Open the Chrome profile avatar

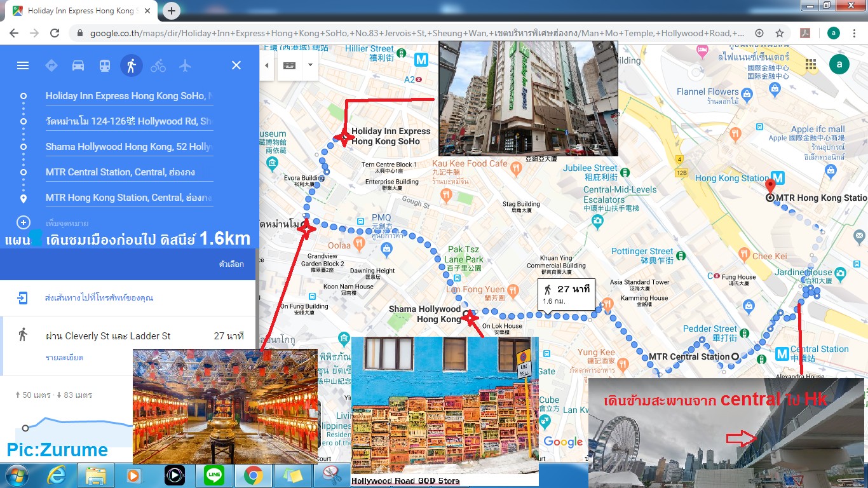[833, 33]
